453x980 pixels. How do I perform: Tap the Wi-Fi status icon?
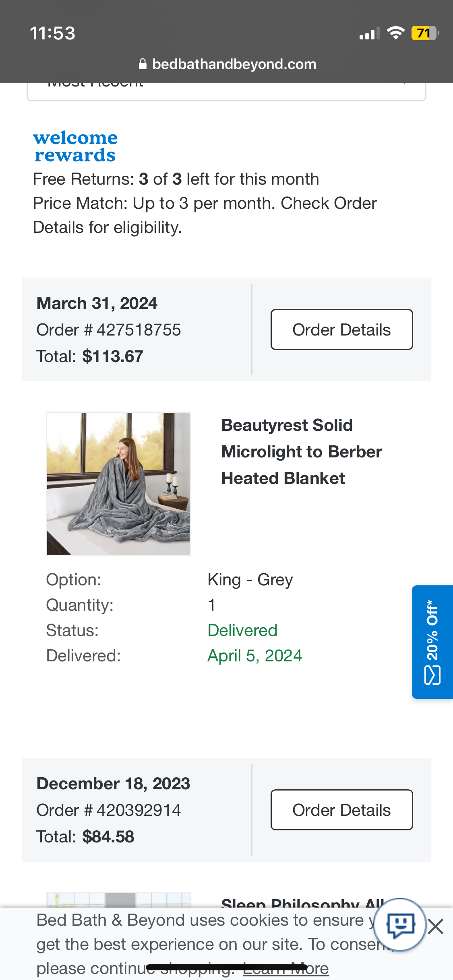click(395, 33)
